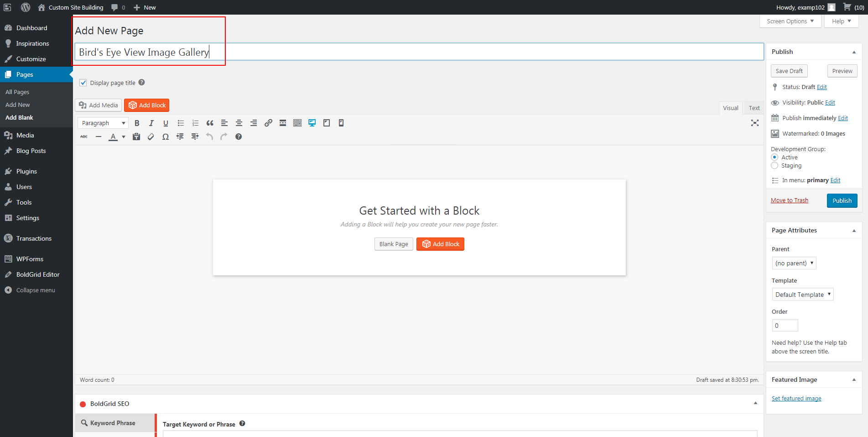Expand the Help tab
The width and height of the screenshot is (868, 437).
coord(842,21)
